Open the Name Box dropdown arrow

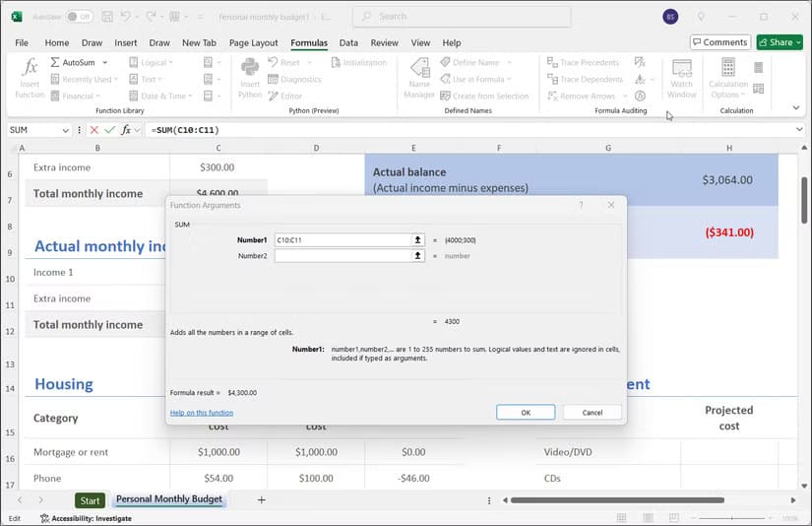[x=66, y=131]
